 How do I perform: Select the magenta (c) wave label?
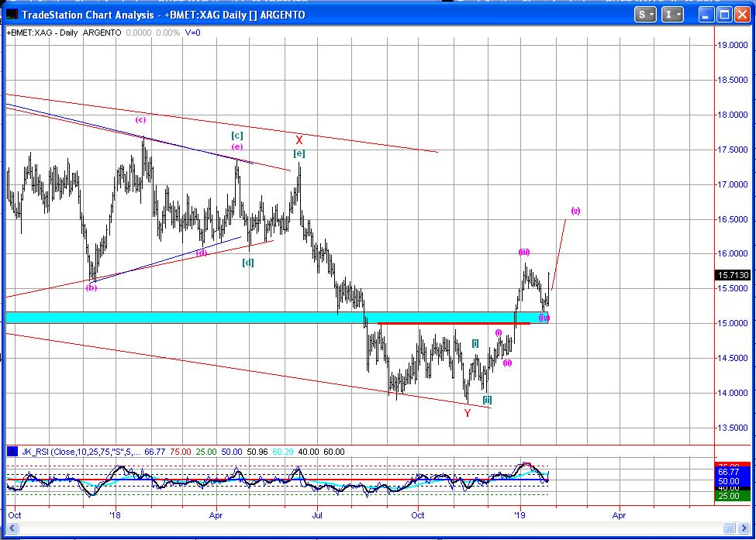click(140, 119)
